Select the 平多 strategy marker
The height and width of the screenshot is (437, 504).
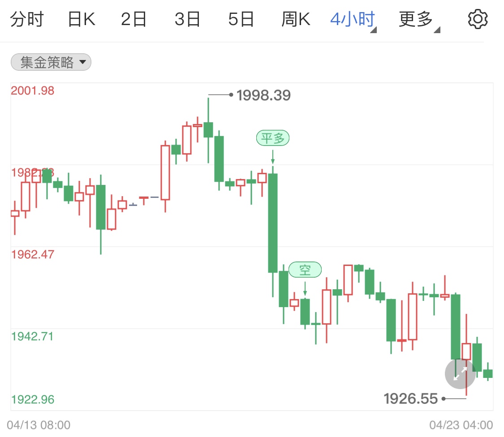point(273,138)
